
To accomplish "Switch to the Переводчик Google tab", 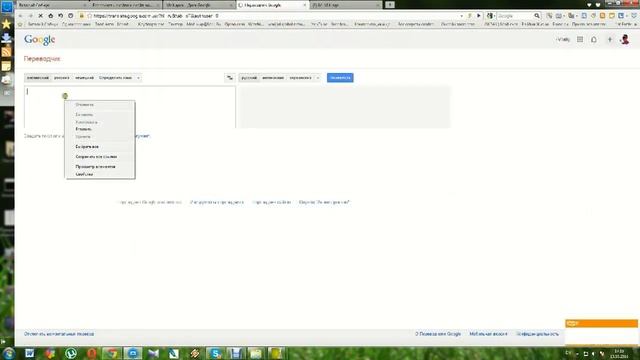I will pos(272,5).
